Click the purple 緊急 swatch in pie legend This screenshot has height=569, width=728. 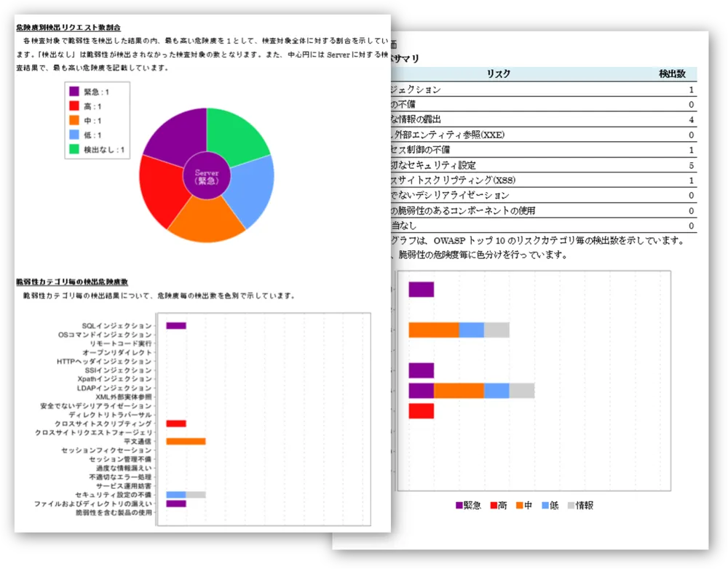[x=74, y=91]
